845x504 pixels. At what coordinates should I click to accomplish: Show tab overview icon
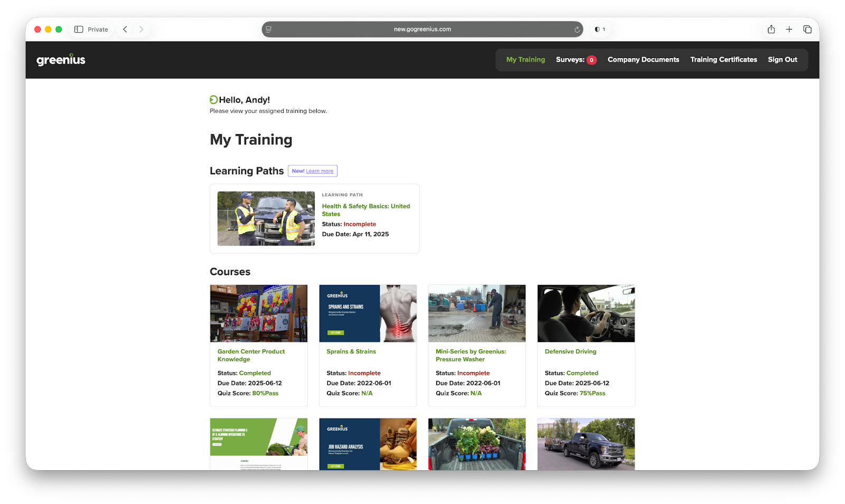(807, 30)
